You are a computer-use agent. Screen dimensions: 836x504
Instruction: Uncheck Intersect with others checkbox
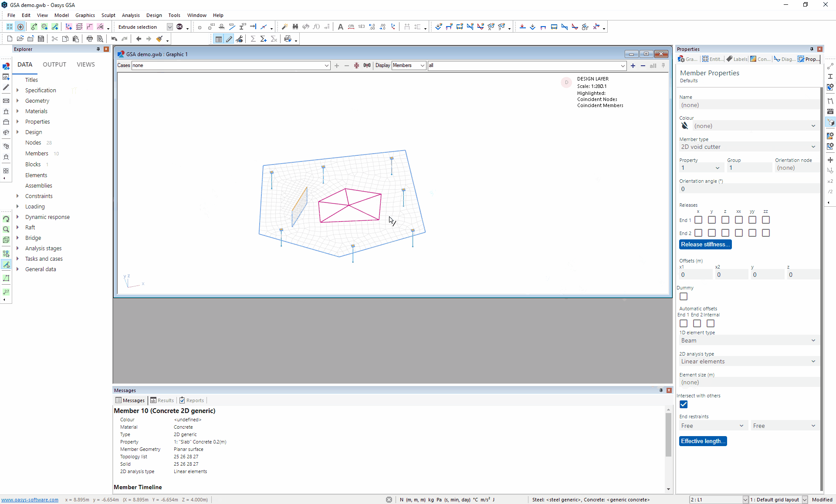[684, 404]
